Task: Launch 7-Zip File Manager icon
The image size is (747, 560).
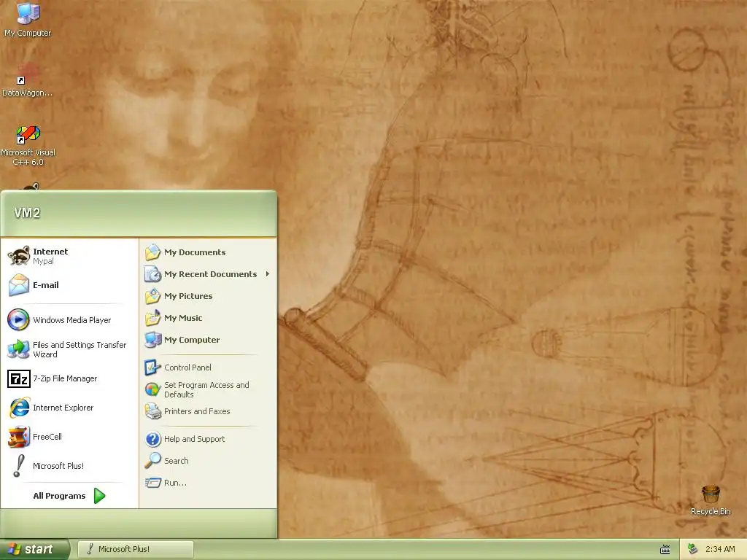Action: pos(18,378)
